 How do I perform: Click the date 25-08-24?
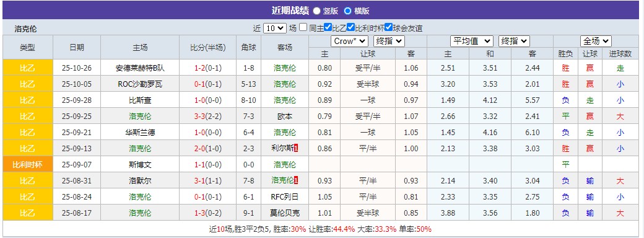(x=77, y=197)
